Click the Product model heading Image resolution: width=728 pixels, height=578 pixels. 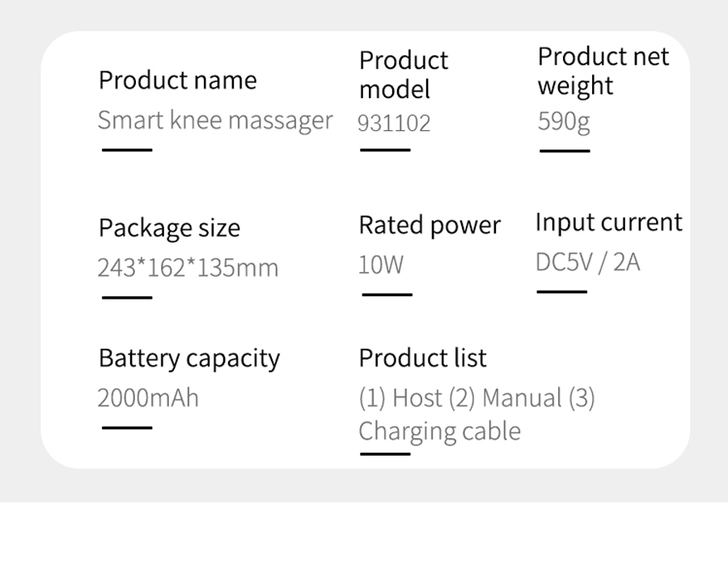click(404, 74)
